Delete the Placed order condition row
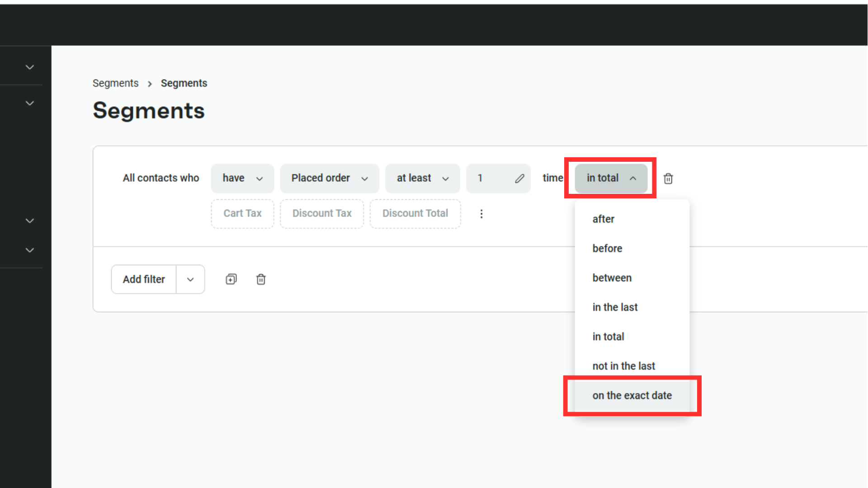The height and width of the screenshot is (488, 868). coord(668,178)
